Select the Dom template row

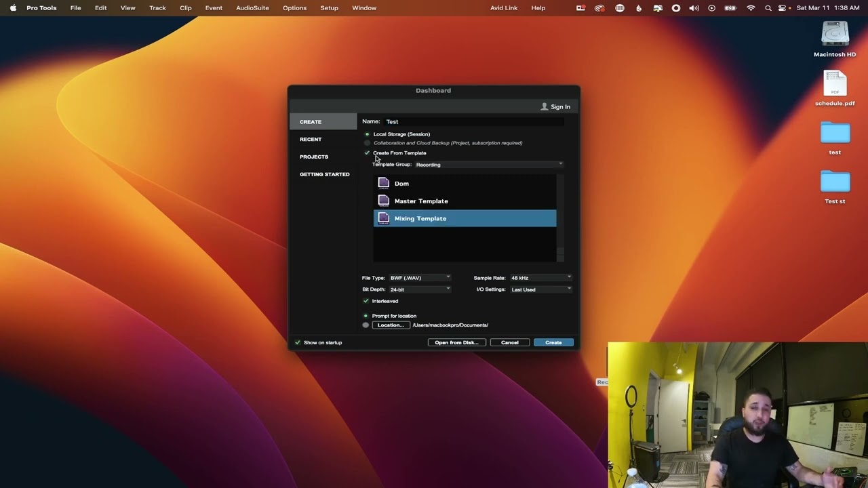click(x=465, y=183)
